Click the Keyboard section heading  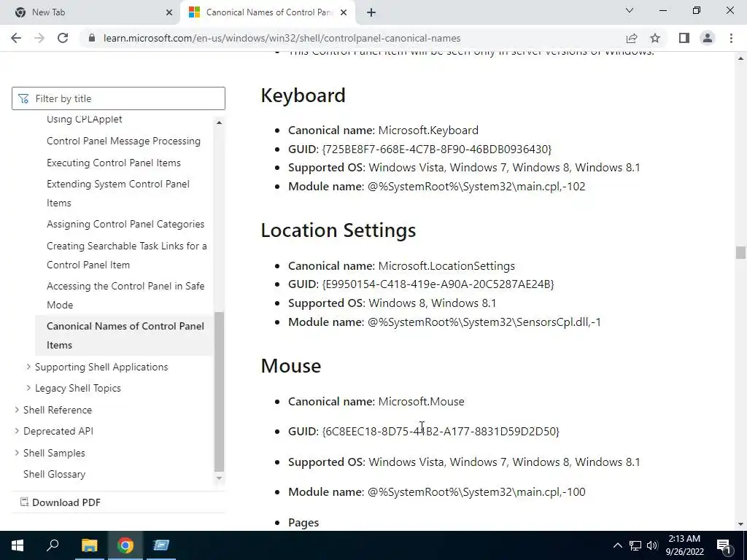coord(303,96)
